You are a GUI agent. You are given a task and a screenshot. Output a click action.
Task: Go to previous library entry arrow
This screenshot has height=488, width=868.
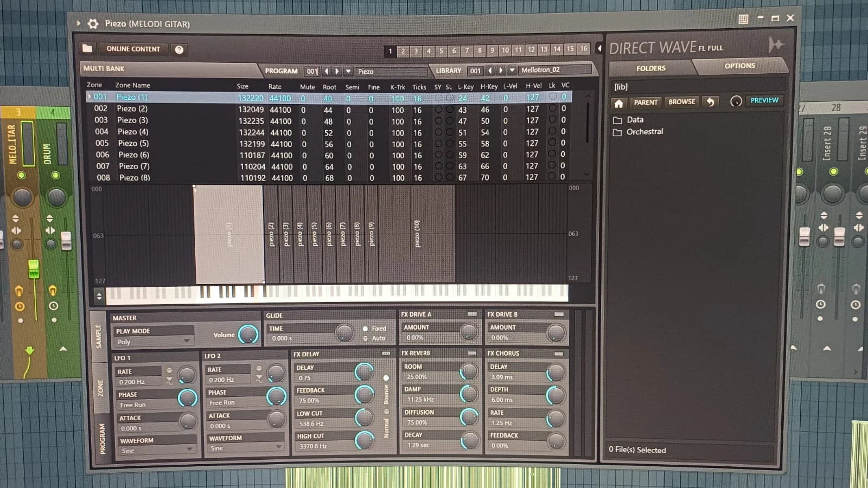point(490,70)
